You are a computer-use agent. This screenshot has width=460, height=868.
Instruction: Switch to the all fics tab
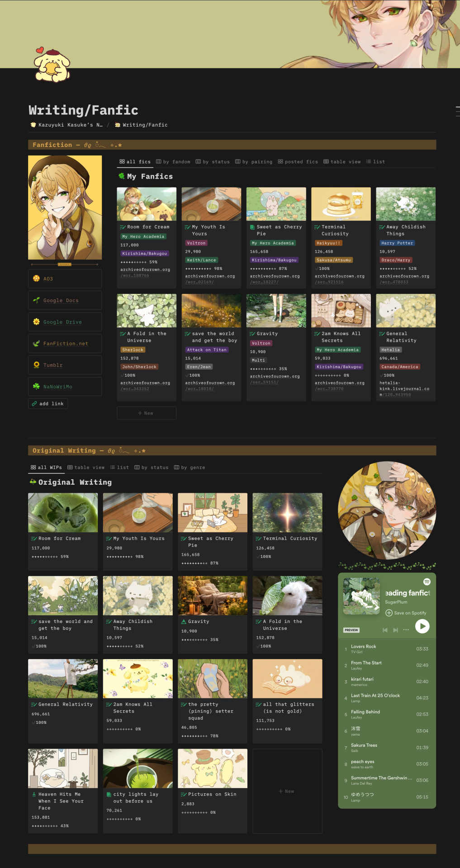pos(135,161)
